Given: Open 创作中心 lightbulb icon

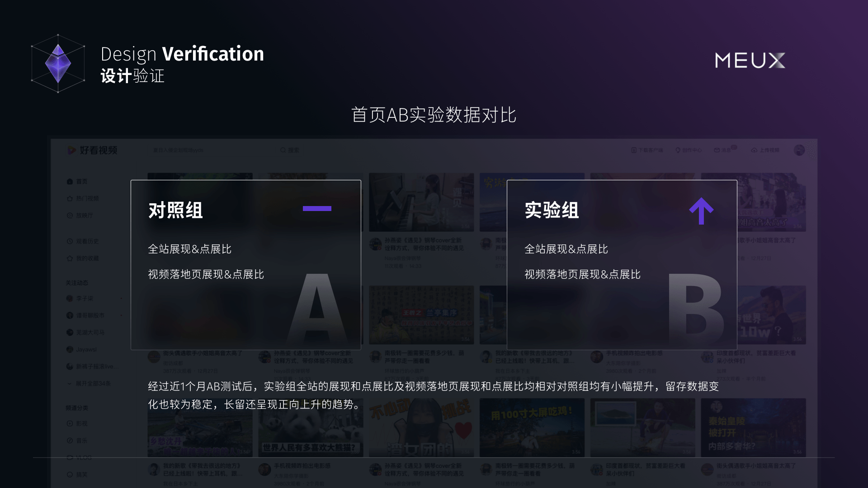Looking at the screenshot, I should pyautogui.click(x=678, y=150).
